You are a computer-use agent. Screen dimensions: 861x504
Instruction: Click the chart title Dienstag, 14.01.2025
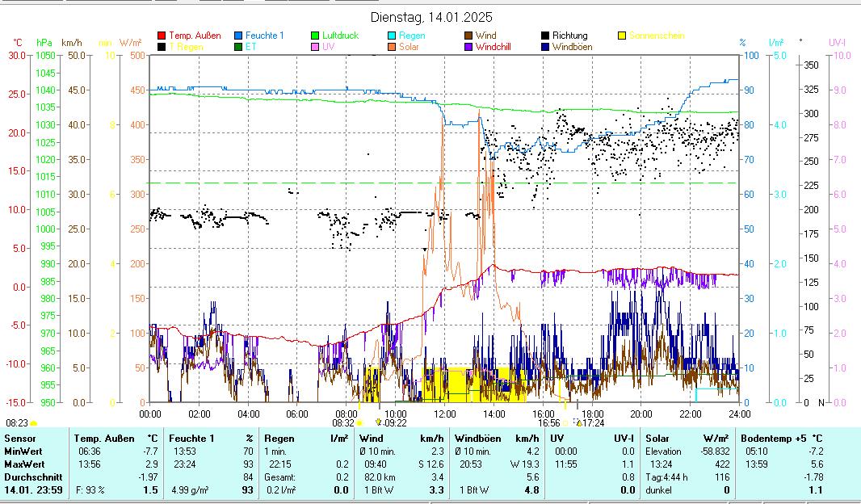[x=431, y=17]
